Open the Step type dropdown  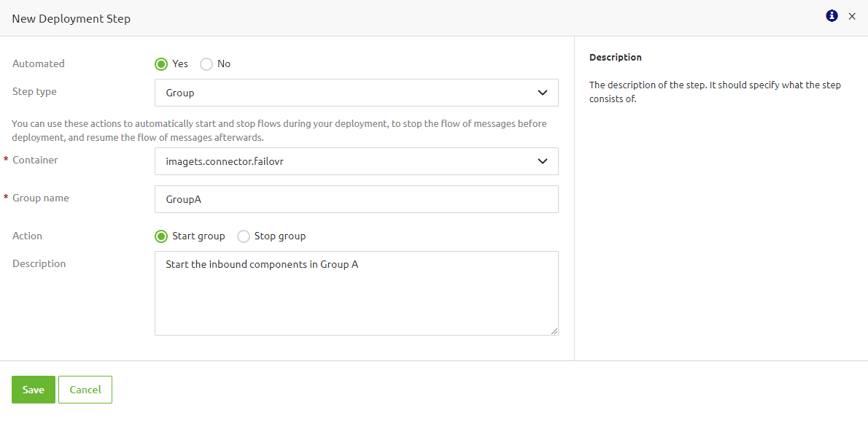click(356, 93)
